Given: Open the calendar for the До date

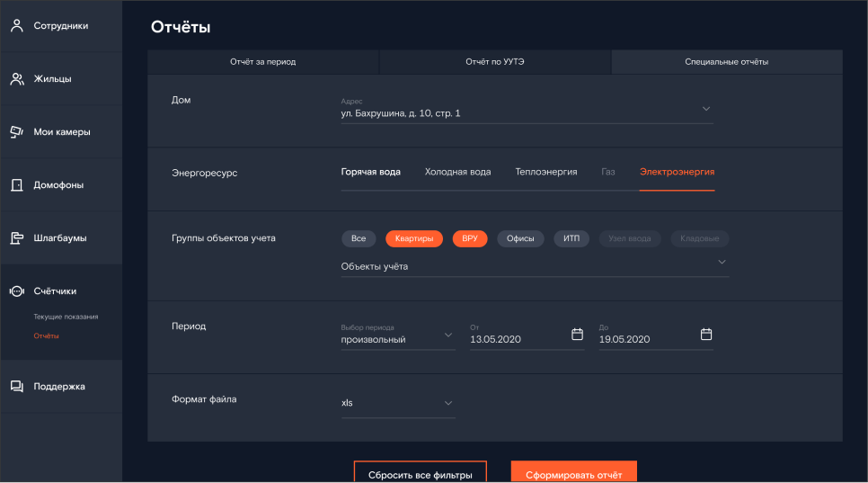Looking at the screenshot, I should coord(706,334).
